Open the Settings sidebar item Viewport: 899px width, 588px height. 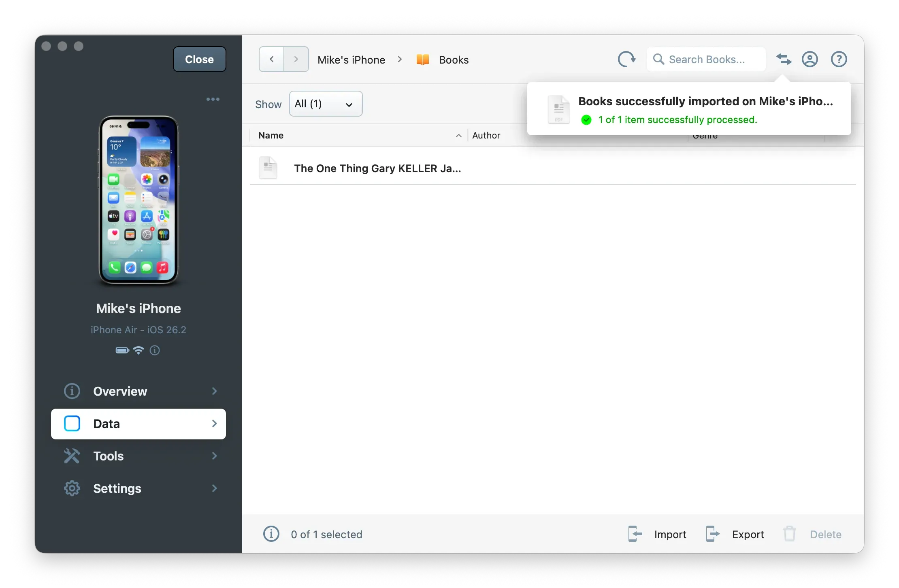pos(138,488)
